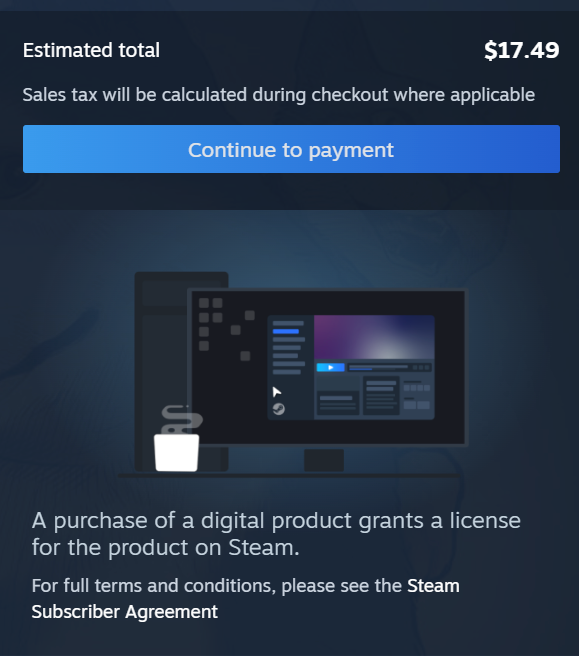Click the blue highlighted line in the illustrated sidebar
The height and width of the screenshot is (656, 579).
tap(286, 331)
